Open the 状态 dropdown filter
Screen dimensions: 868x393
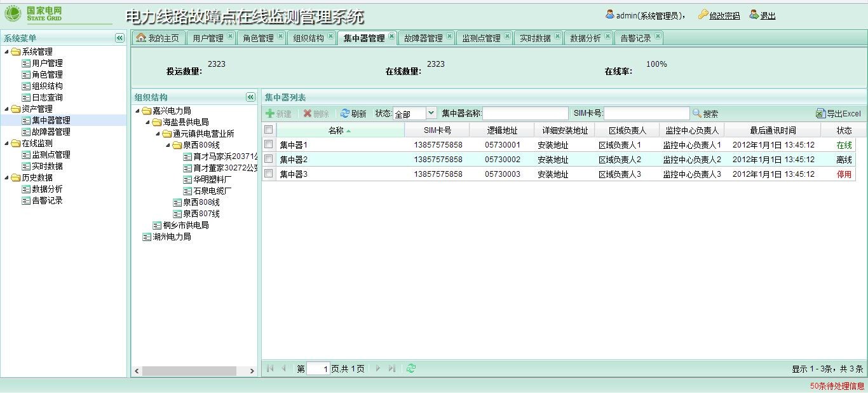431,113
